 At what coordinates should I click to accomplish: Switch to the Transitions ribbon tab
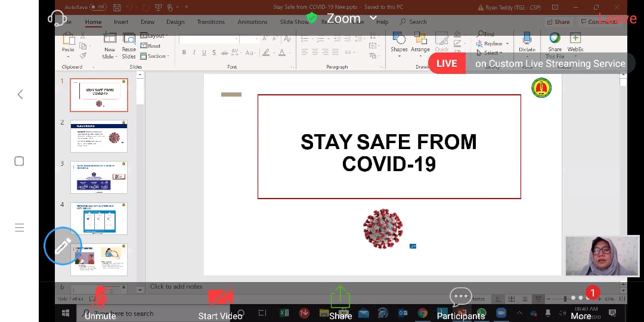pyautogui.click(x=210, y=22)
